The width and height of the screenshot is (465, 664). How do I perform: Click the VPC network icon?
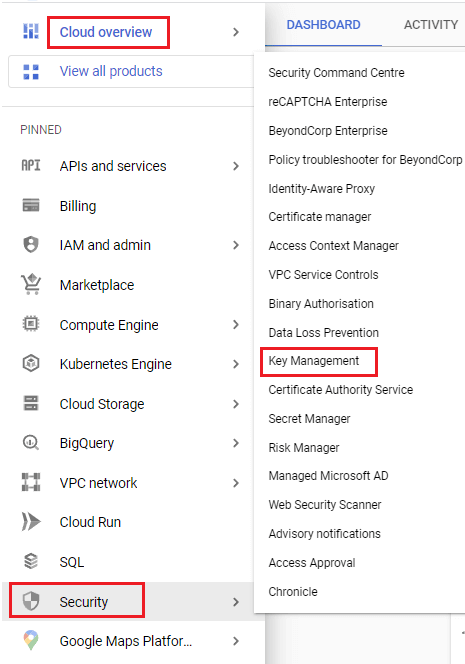pyautogui.click(x=31, y=482)
